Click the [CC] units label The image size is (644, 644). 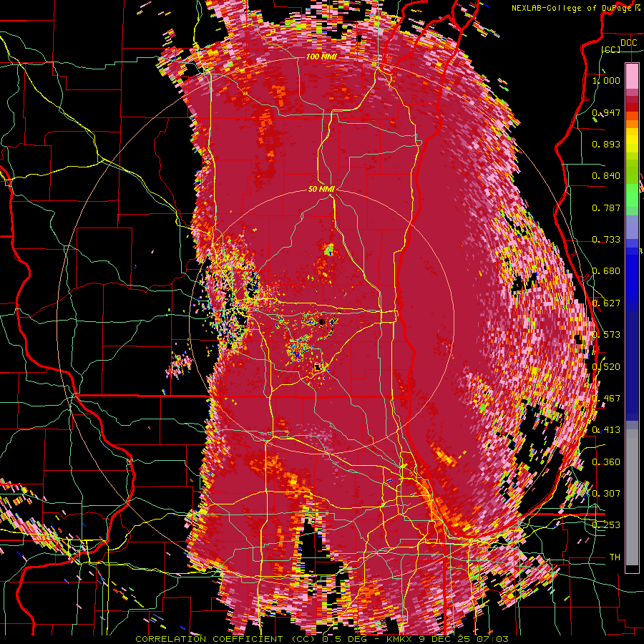coord(611,49)
